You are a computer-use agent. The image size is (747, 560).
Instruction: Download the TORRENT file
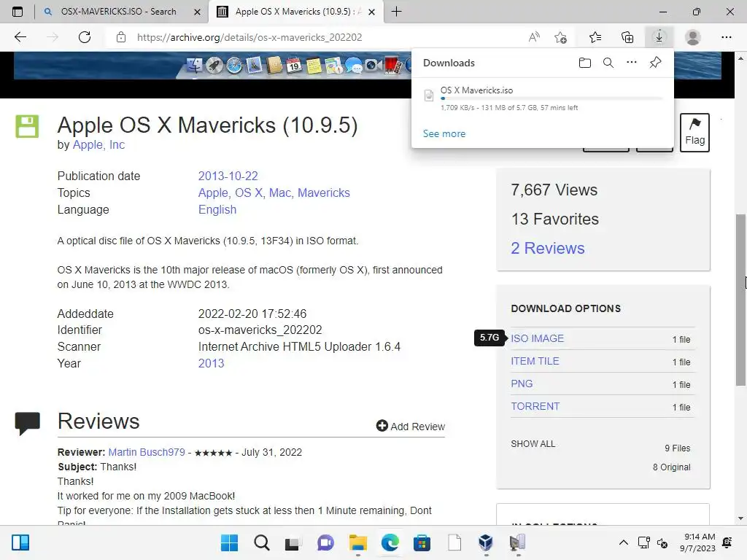point(535,406)
